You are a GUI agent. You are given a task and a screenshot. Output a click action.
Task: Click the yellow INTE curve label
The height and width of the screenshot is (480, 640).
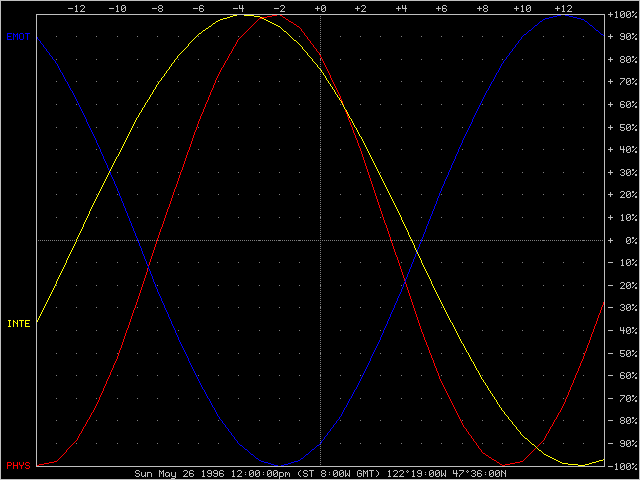click(x=19, y=324)
